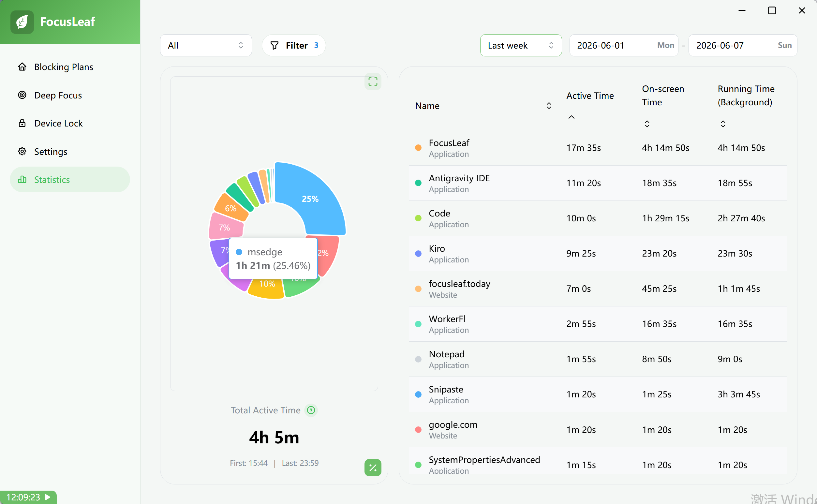Click the FocusLeaf leaf logo icon

[22, 22]
